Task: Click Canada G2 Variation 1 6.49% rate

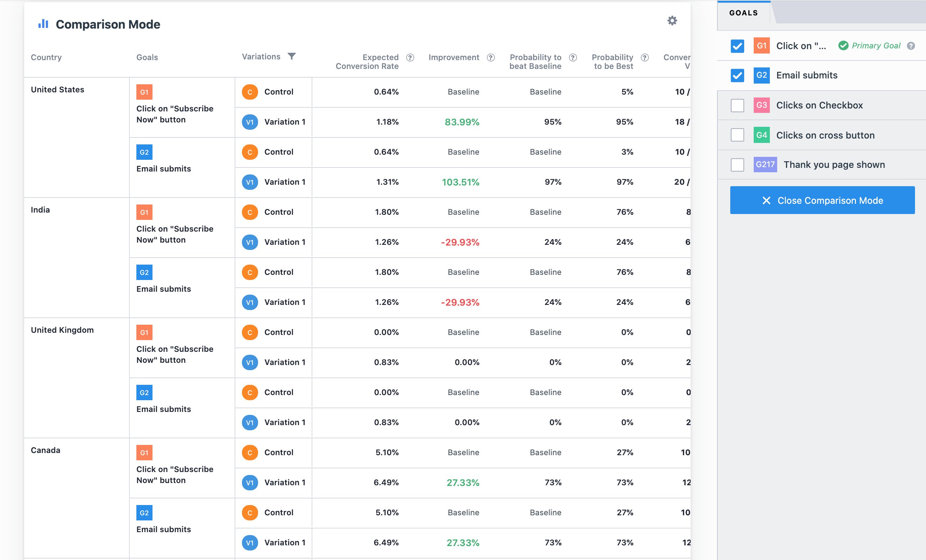Action: point(386,542)
